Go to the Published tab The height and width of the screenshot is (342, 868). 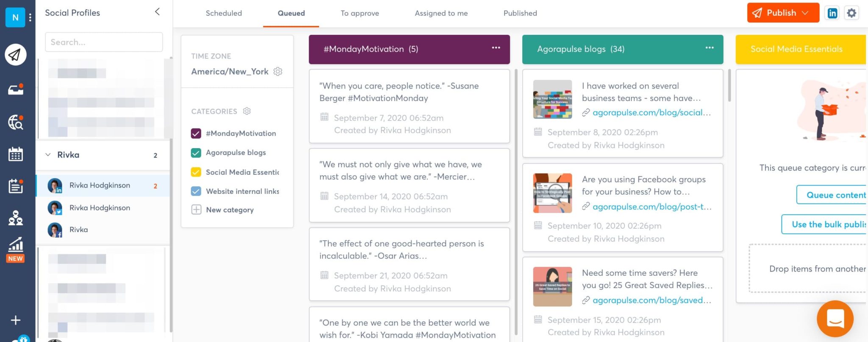[x=520, y=13]
